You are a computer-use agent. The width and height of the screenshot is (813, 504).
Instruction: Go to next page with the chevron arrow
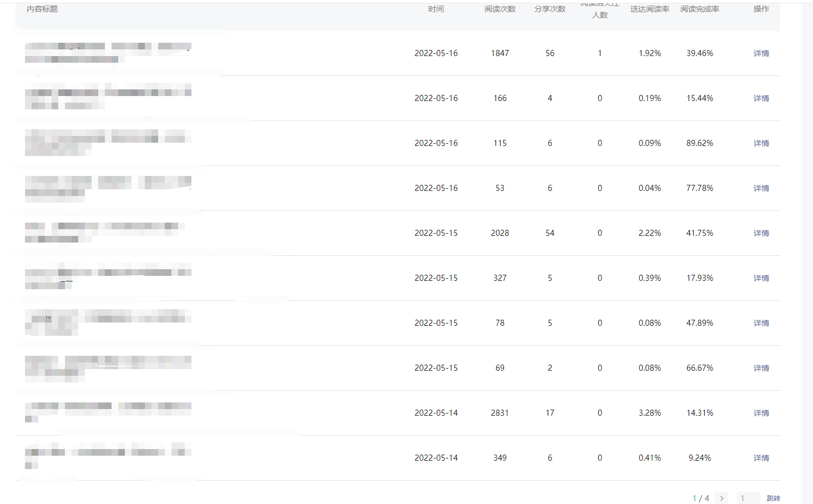coord(721,498)
